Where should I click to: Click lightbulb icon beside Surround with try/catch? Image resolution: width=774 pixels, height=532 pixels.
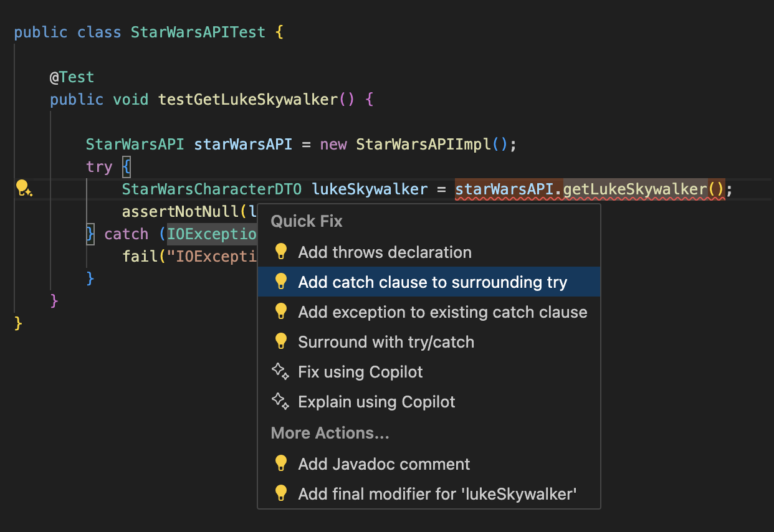[281, 341]
